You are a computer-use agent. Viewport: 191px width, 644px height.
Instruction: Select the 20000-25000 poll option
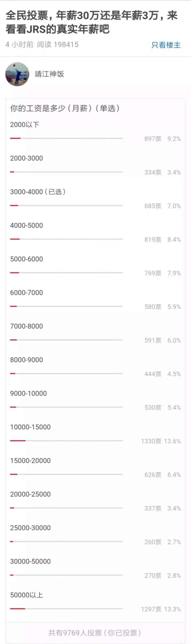[x=30, y=494]
